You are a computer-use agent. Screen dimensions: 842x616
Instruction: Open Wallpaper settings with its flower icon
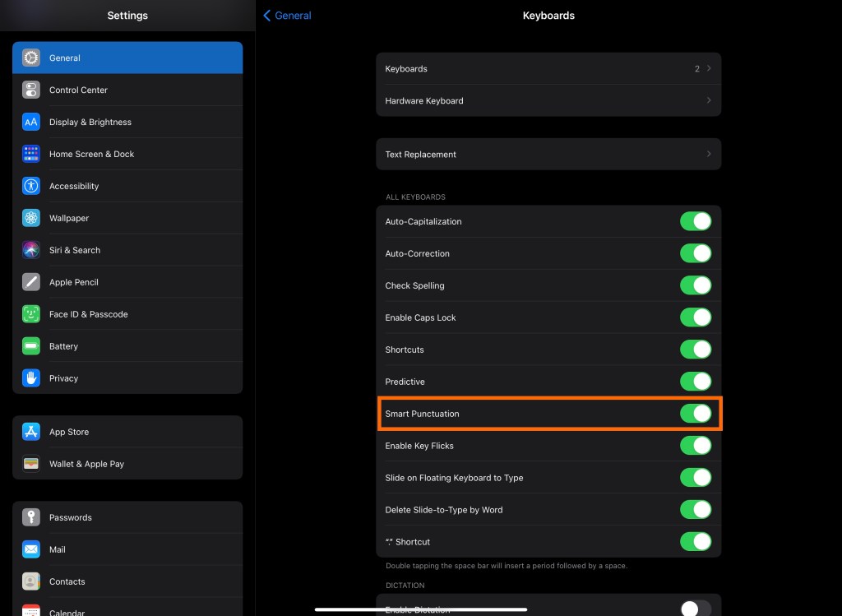(30, 218)
